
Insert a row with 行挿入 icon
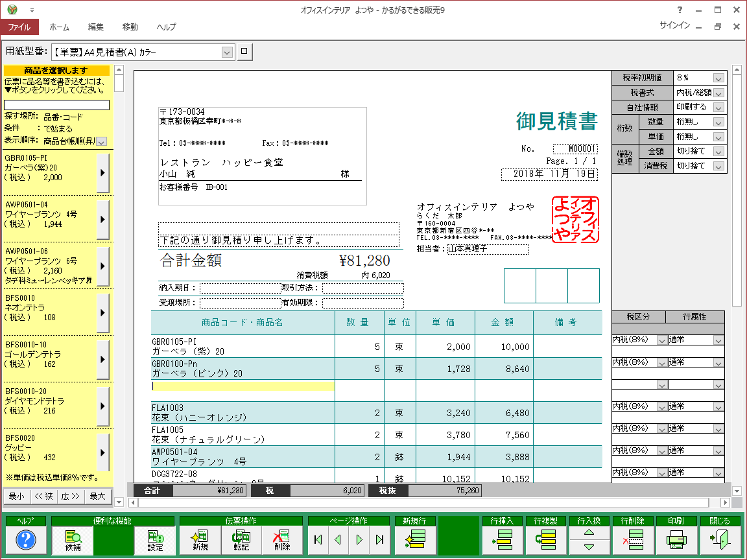[x=502, y=540]
